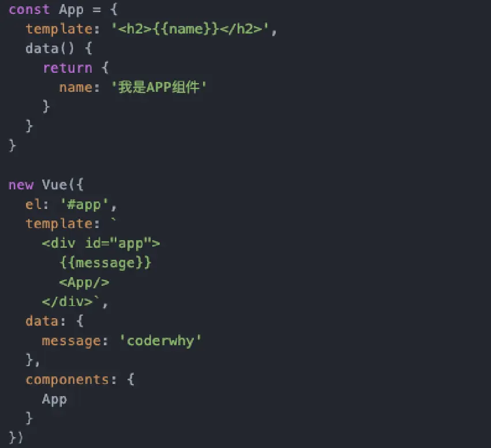
Task: Click the 'coderwhy' string value
Action: tap(160, 341)
